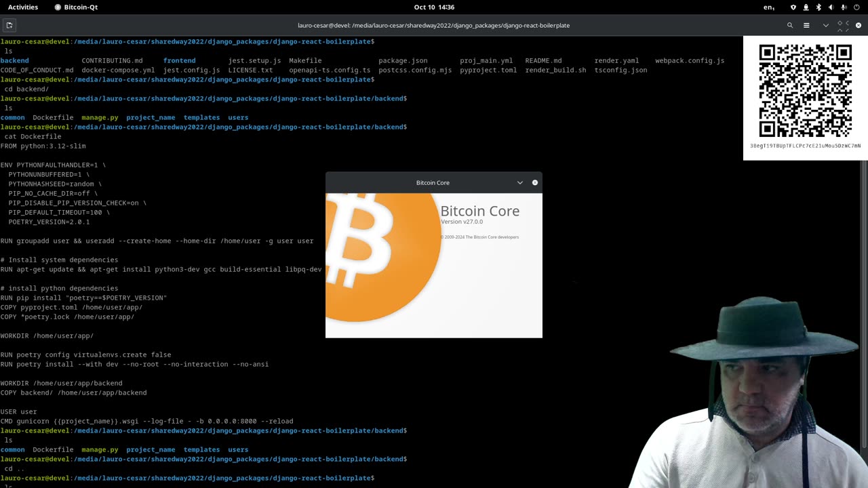Click the orange Bitcoin logo on splash
This screenshot has height=488, width=868.
coord(383,258)
